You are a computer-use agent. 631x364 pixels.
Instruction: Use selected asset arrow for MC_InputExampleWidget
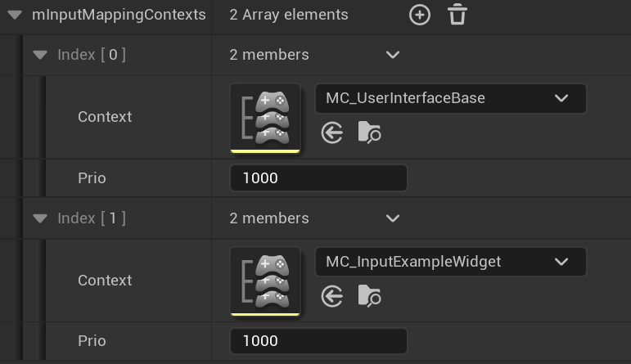(x=332, y=296)
